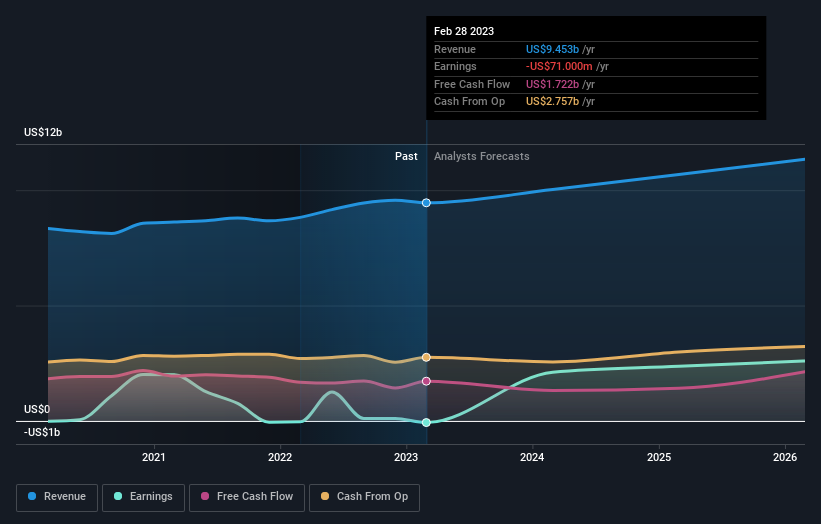This screenshot has width=821, height=524.
Task: Select the 2023 x-axis label
Action: [406, 458]
